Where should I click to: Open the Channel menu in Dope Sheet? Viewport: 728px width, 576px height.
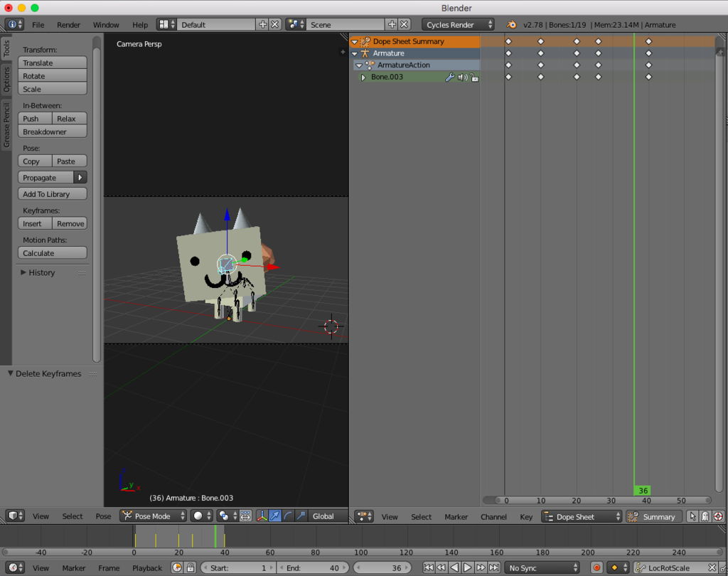tap(493, 516)
